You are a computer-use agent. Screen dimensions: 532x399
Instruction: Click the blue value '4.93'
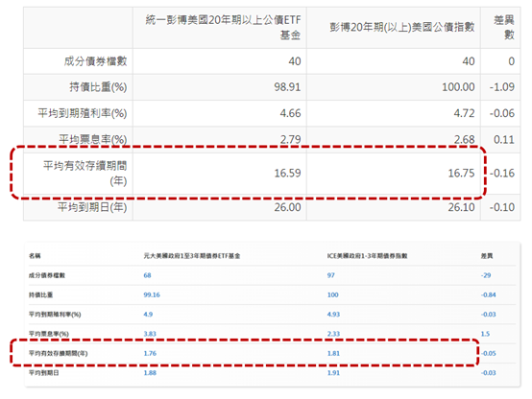point(333,315)
